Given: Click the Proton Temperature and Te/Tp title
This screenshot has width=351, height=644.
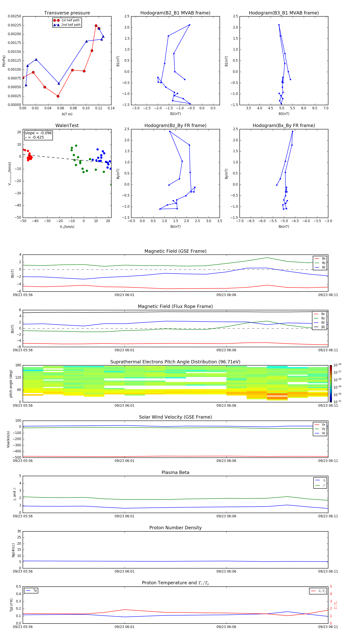Looking at the screenshot, I should 175,583.
